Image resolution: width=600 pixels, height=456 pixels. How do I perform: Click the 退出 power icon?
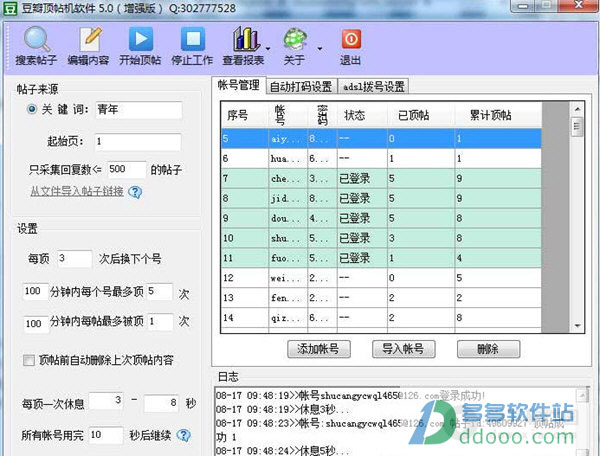click(x=351, y=39)
